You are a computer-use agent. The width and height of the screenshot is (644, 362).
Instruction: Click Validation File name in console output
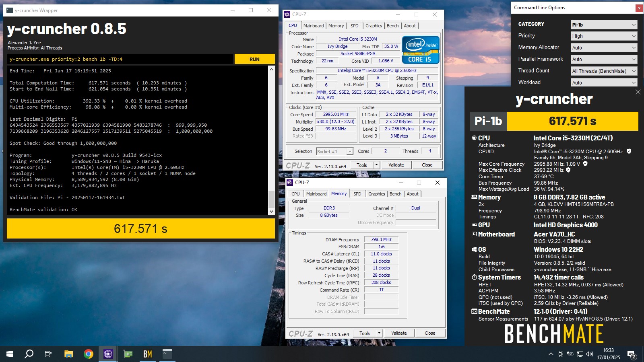pyautogui.click(x=98, y=197)
